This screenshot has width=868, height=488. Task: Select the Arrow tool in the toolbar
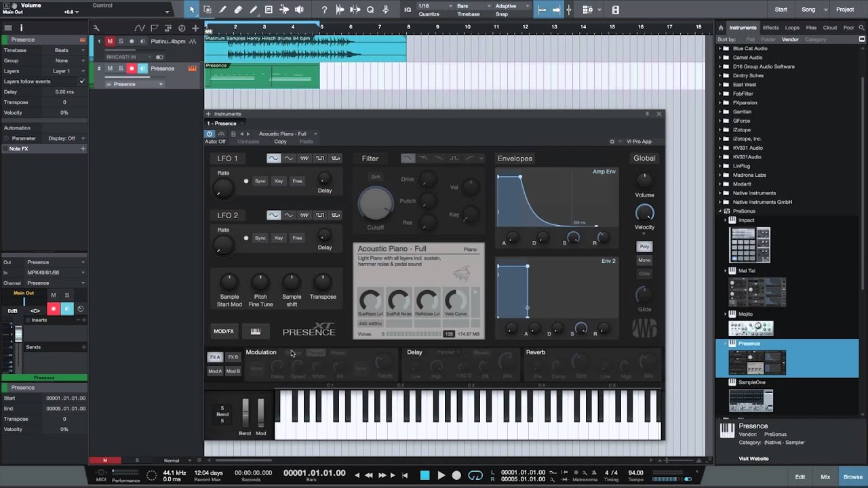[x=192, y=9]
